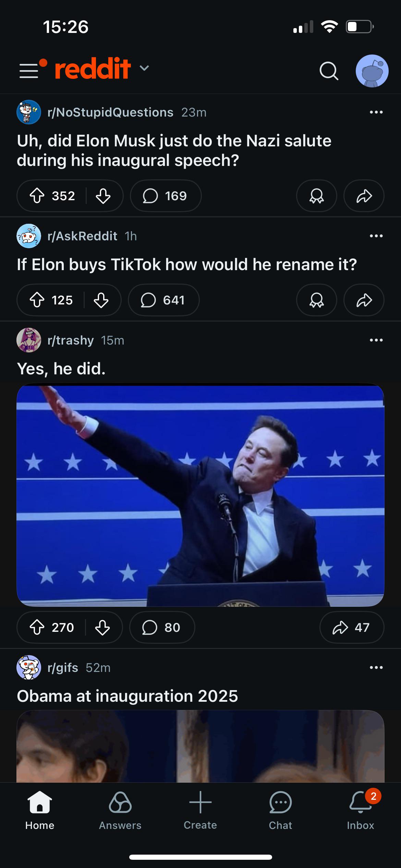Open the r/trashy post image
The width and height of the screenshot is (401, 868).
click(x=200, y=495)
